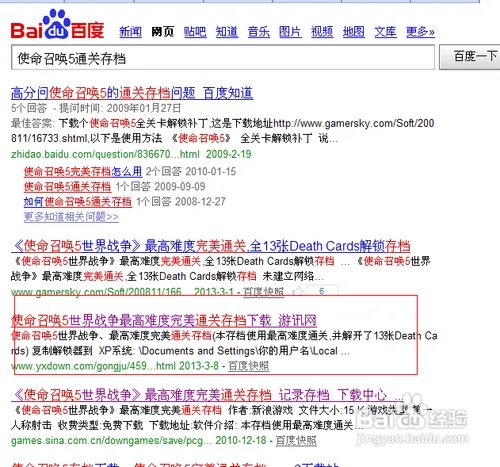Screen dimensions: 500x467
Task: Open result 完美通关存档 记录存档 下载中心
Action: point(207,395)
